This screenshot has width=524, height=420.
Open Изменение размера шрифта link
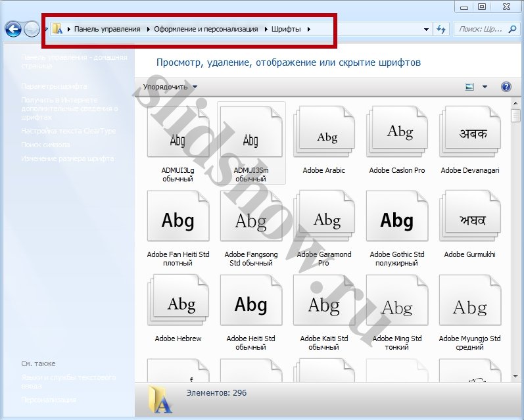point(68,158)
